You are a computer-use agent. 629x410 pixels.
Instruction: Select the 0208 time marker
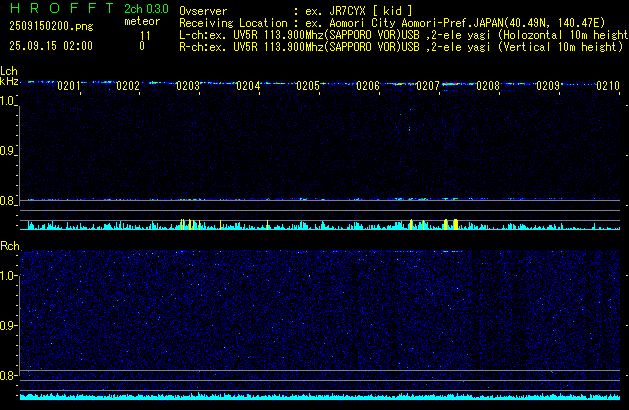pyautogui.click(x=488, y=86)
